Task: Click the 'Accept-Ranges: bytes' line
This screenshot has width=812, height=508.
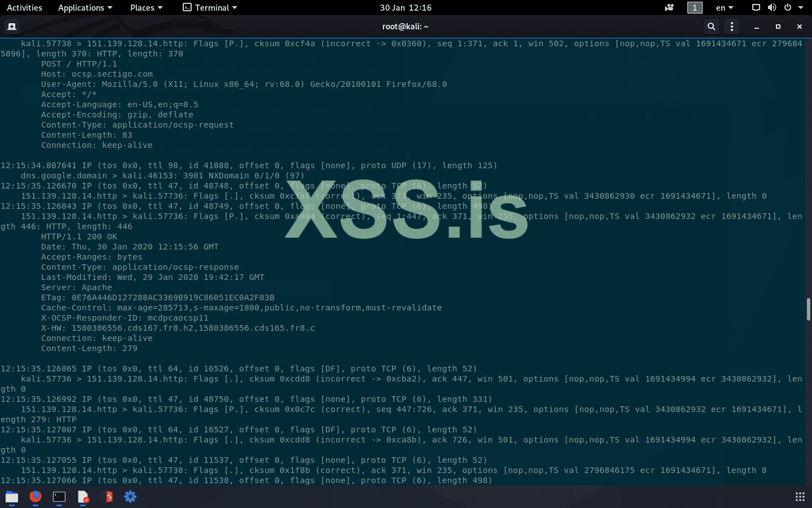Action: (92, 257)
